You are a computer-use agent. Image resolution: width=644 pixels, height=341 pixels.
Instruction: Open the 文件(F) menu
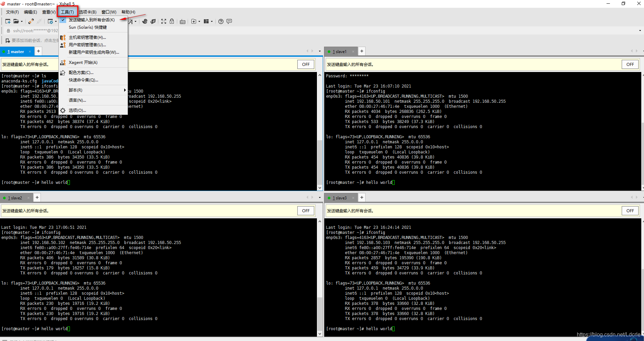(x=12, y=12)
